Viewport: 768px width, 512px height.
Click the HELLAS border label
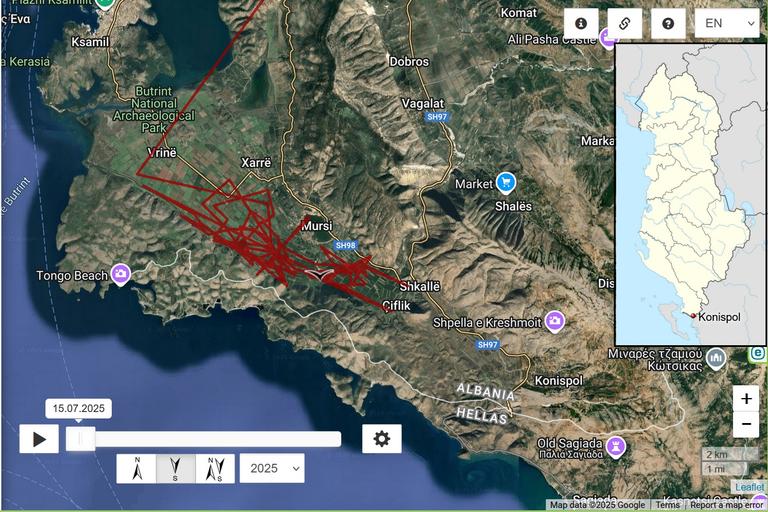pyautogui.click(x=481, y=416)
